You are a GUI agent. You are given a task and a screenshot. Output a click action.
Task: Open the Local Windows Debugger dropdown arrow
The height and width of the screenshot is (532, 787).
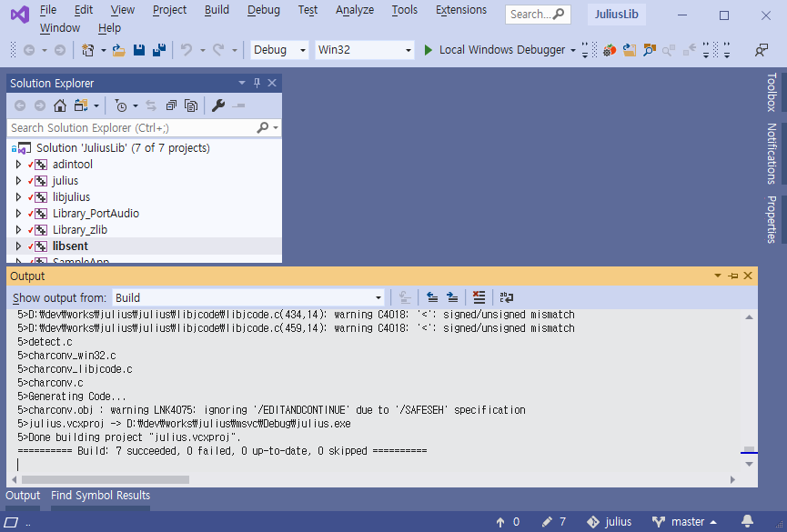(572, 50)
